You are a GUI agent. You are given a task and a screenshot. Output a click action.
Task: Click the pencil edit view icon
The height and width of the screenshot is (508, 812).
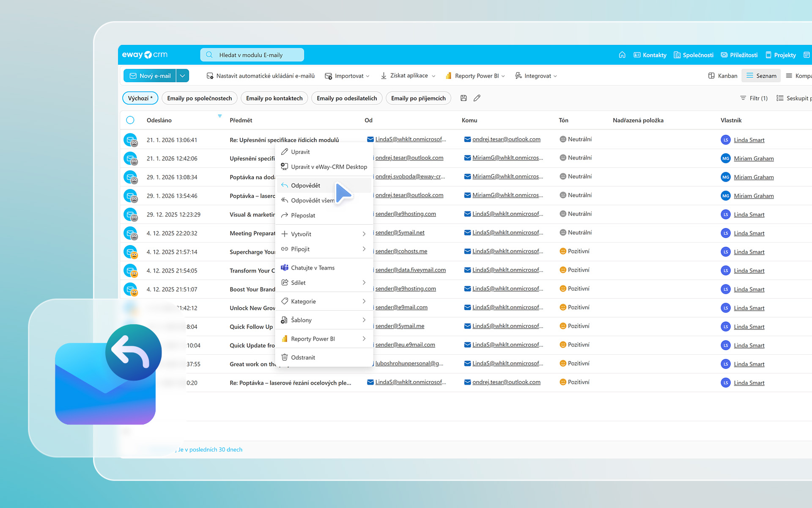[477, 98]
